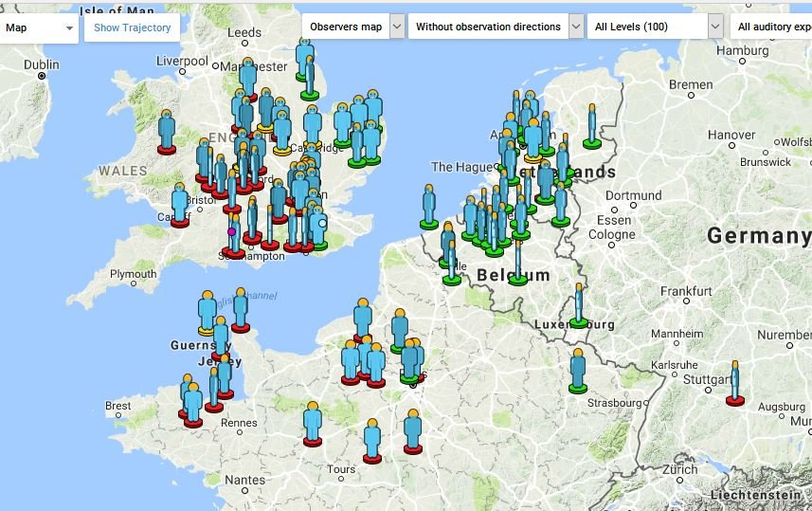Screen dimensions: 812x511
Task: Open the All auditory dropdown
Action: (771, 27)
